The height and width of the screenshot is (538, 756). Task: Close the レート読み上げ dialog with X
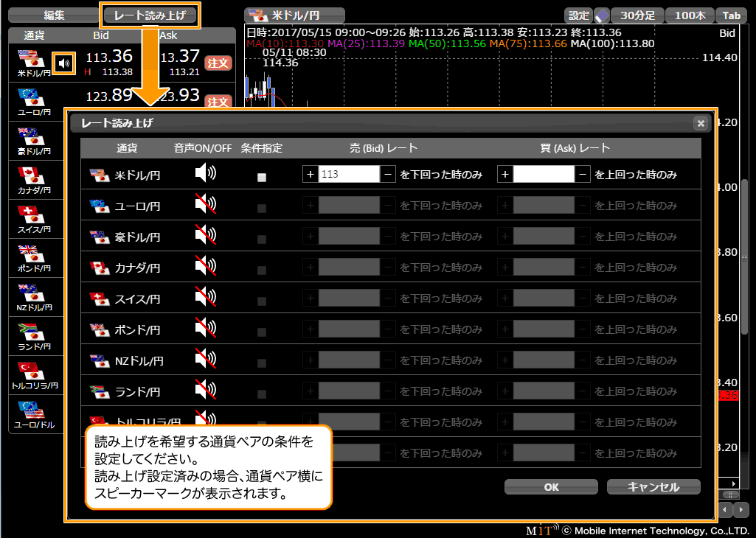tap(701, 123)
